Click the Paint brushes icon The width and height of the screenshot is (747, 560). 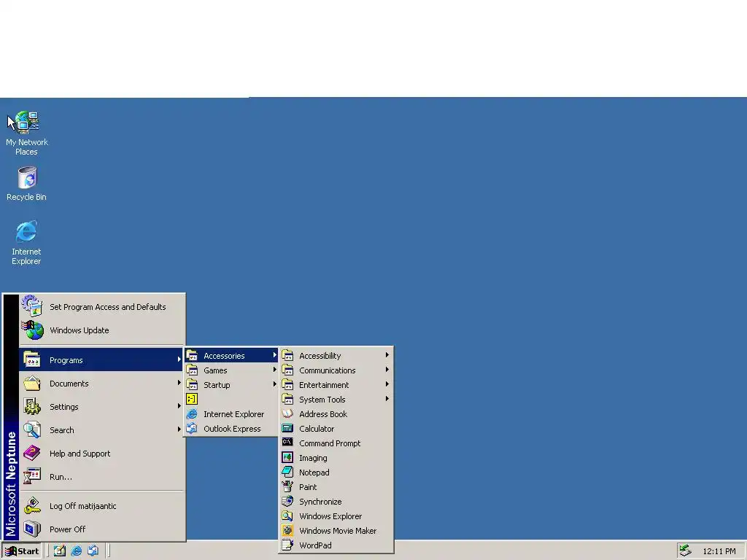[287, 486]
